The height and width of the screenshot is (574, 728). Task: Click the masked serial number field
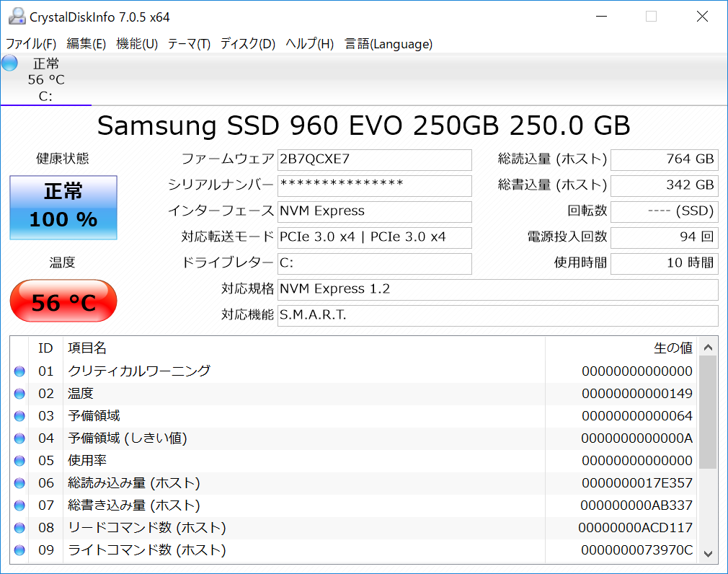click(x=375, y=186)
